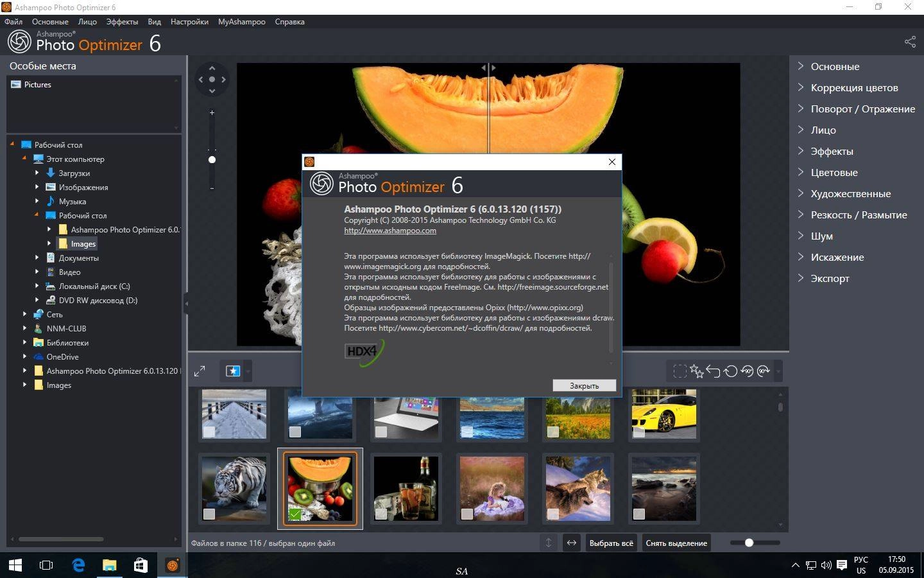
Task: Open the dropdown arrow next to the favorites star
Action: coord(248,371)
